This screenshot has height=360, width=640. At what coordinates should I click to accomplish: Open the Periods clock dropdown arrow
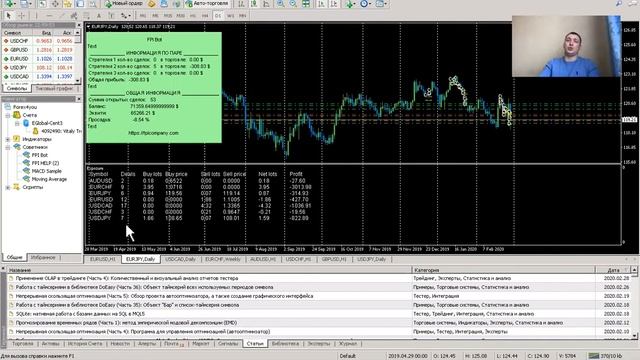pos(370,4)
